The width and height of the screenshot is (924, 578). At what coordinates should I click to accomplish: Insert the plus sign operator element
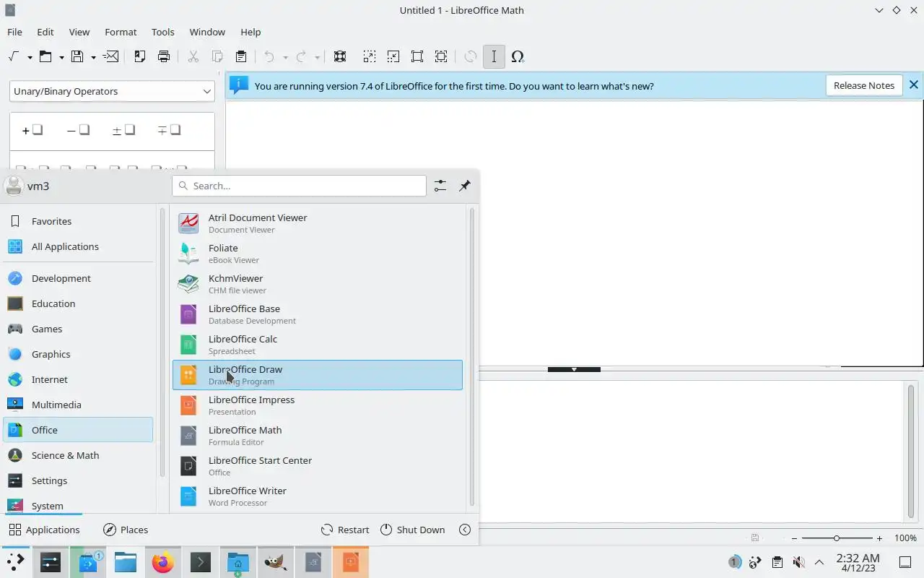(32, 130)
